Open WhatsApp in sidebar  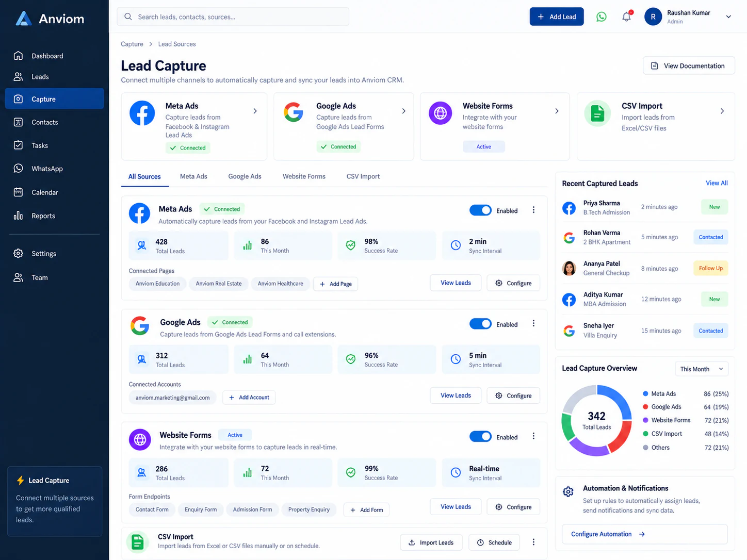(54, 169)
